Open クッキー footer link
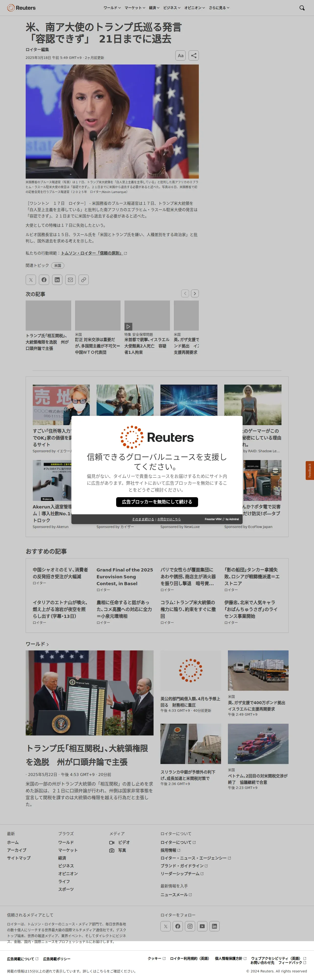 [157, 958]
